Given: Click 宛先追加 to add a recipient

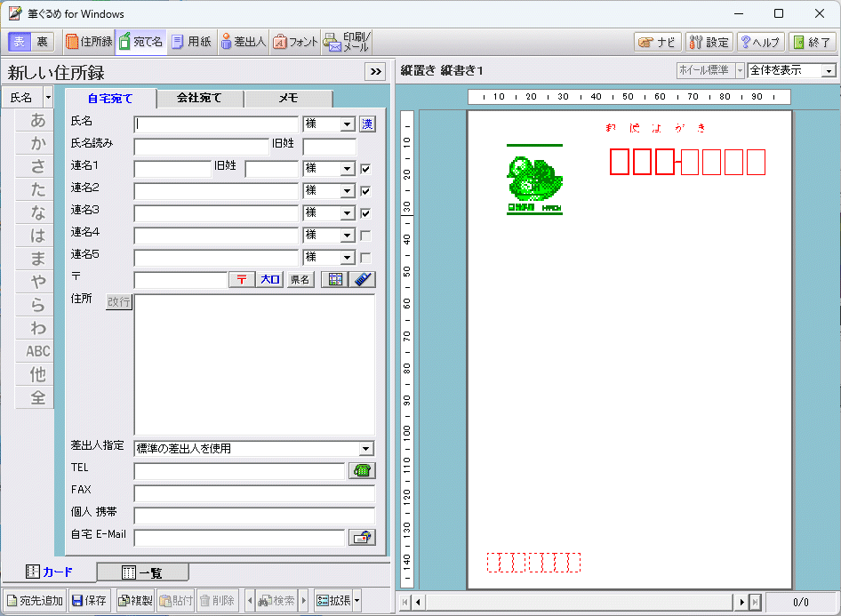Looking at the screenshot, I should pyautogui.click(x=35, y=601).
